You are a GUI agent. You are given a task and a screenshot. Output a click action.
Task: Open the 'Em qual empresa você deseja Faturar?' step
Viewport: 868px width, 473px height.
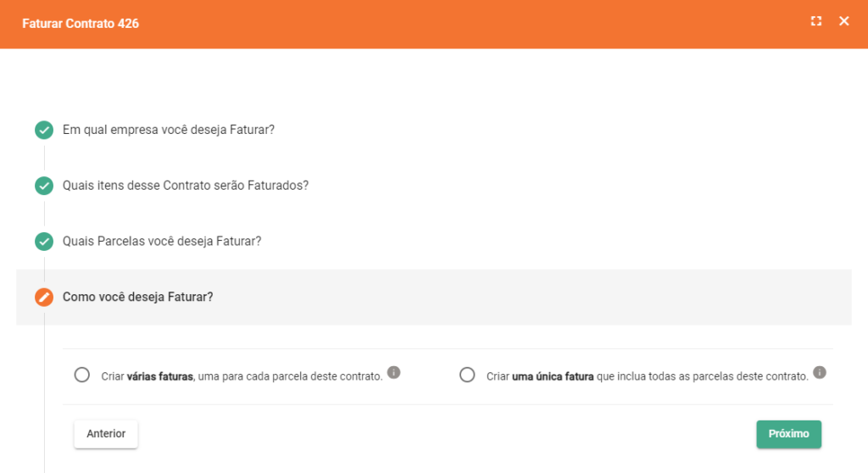click(x=169, y=130)
